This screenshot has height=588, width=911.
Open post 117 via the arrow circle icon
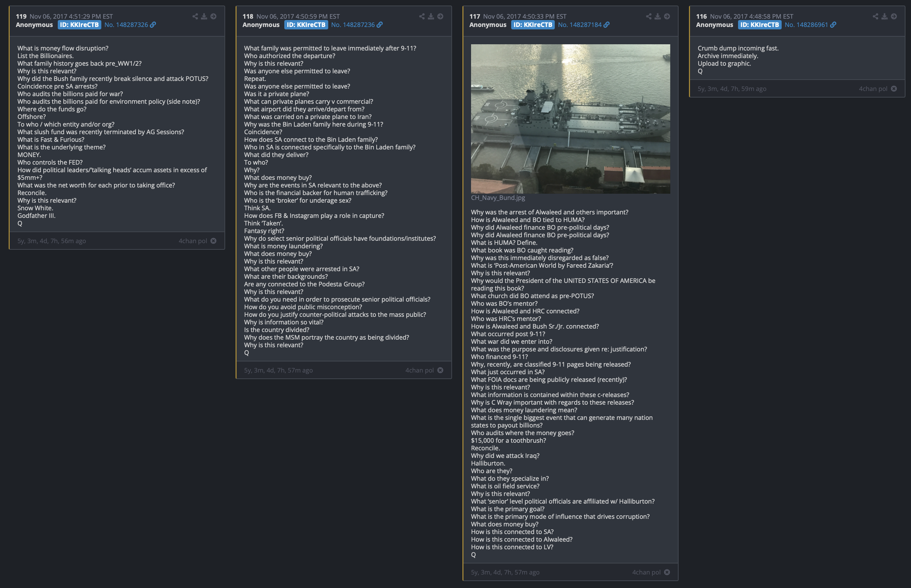click(x=667, y=16)
